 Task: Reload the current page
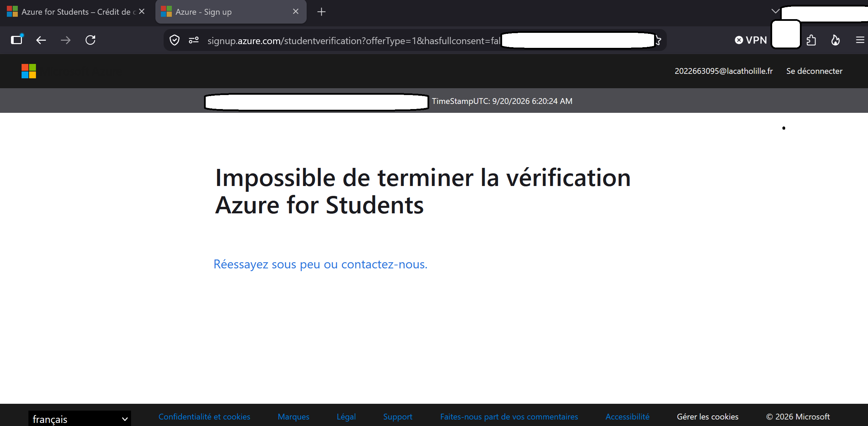click(x=90, y=40)
